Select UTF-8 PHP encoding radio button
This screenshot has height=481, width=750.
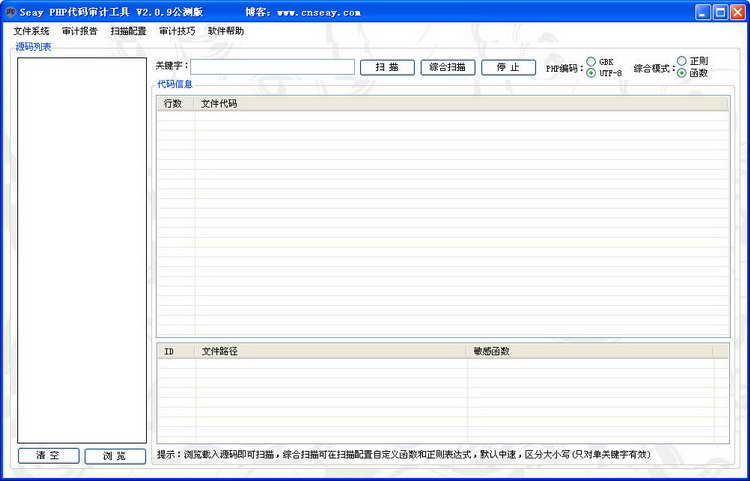coord(591,73)
